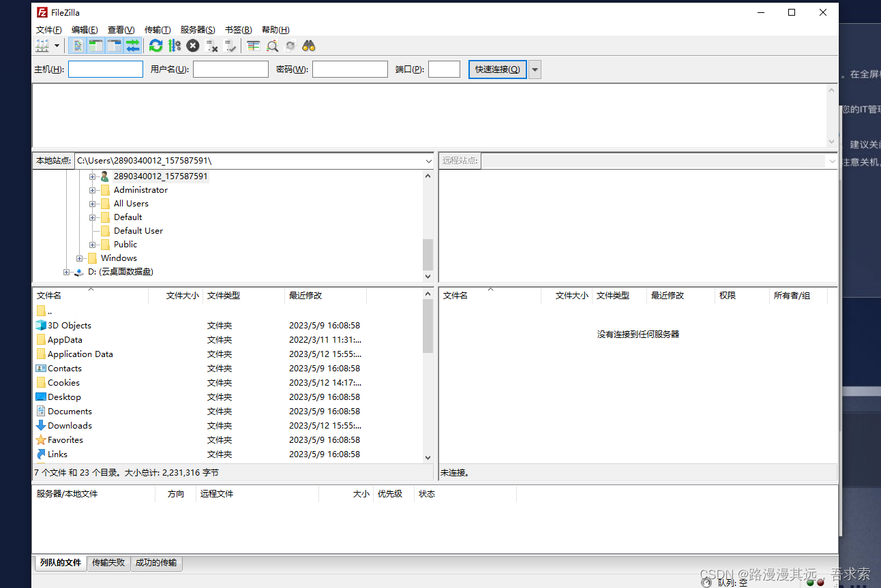The image size is (881, 588).
Task: Refresh the file and folder lists
Action: coord(156,46)
